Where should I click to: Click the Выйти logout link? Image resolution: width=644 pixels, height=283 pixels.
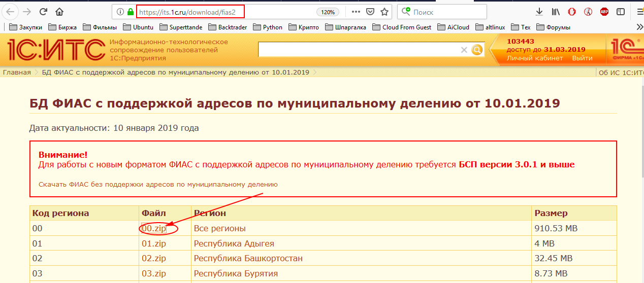[582, 58]
